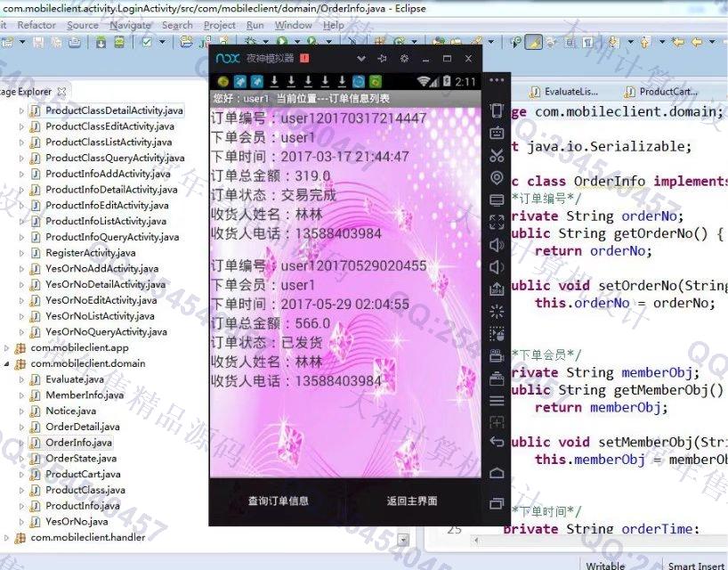Open Navigate menu
The height and width of the screenshot is (570, 728).
pyautogui.click(x=130, y=25)
